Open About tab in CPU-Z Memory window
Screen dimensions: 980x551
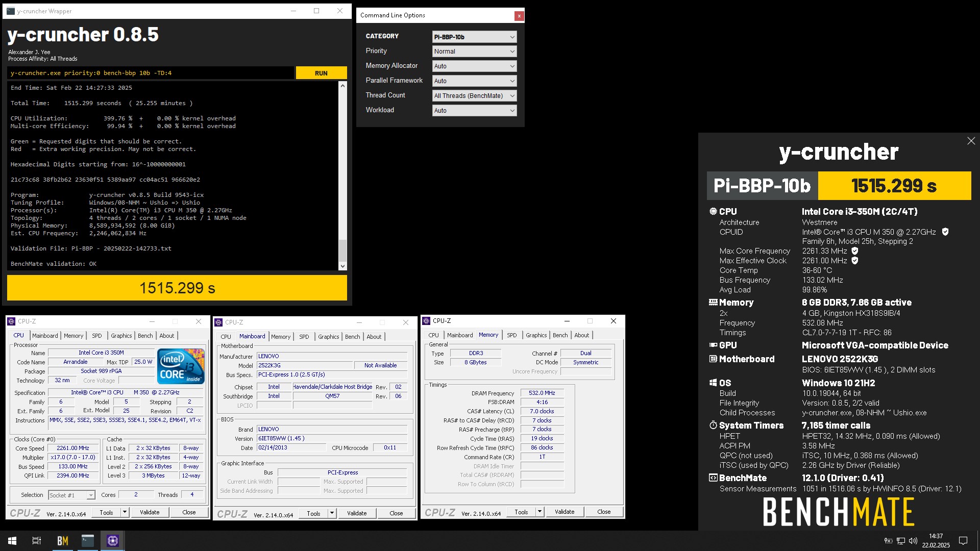581,335
